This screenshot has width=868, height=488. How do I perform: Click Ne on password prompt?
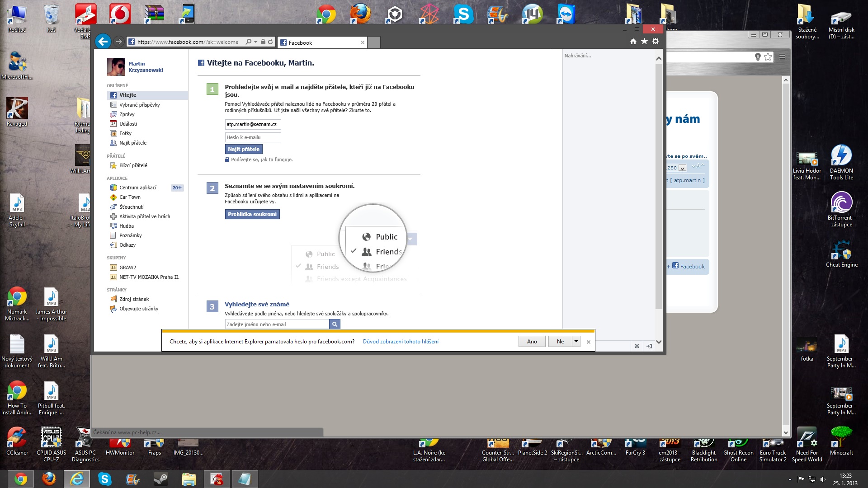click(x=560, y=342)
